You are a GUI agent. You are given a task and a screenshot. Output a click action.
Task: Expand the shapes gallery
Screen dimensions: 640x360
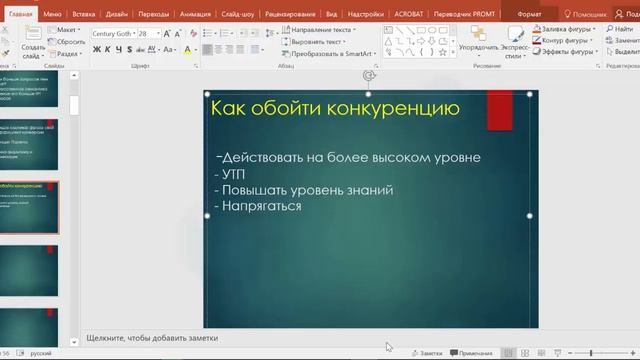point(453,52)
